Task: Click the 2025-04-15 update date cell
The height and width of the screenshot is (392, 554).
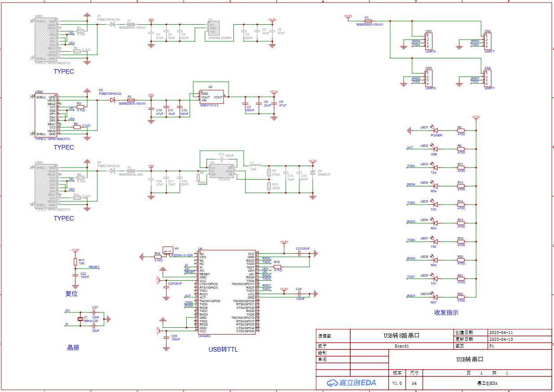Action: point(519,339)
